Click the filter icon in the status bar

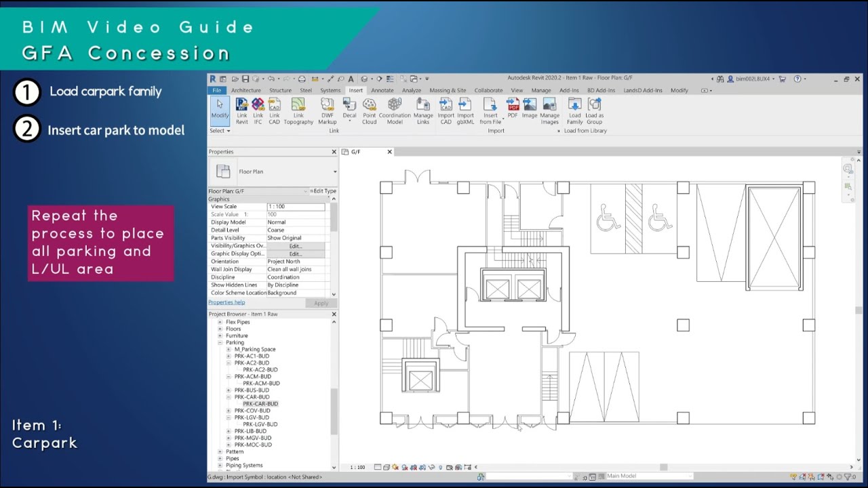coord(848,477)
